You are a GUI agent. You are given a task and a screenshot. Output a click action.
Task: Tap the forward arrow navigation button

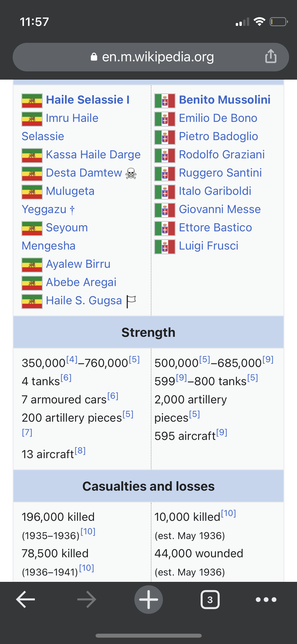87,599
